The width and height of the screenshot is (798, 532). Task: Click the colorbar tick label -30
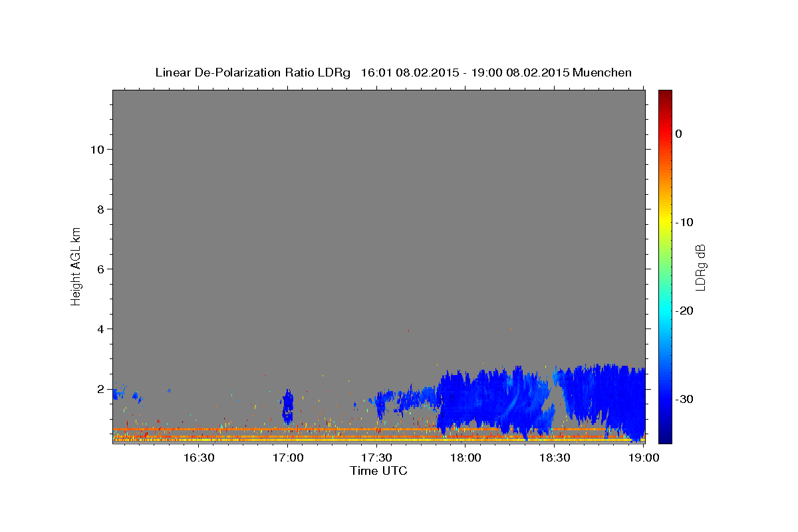point(684,399)
